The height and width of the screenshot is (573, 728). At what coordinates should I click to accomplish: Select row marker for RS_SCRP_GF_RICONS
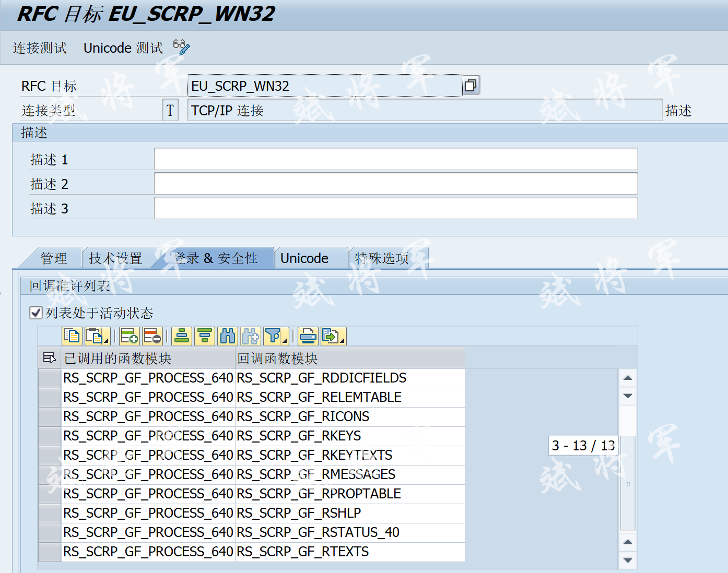pyautogui.click(x=50, y=416)
